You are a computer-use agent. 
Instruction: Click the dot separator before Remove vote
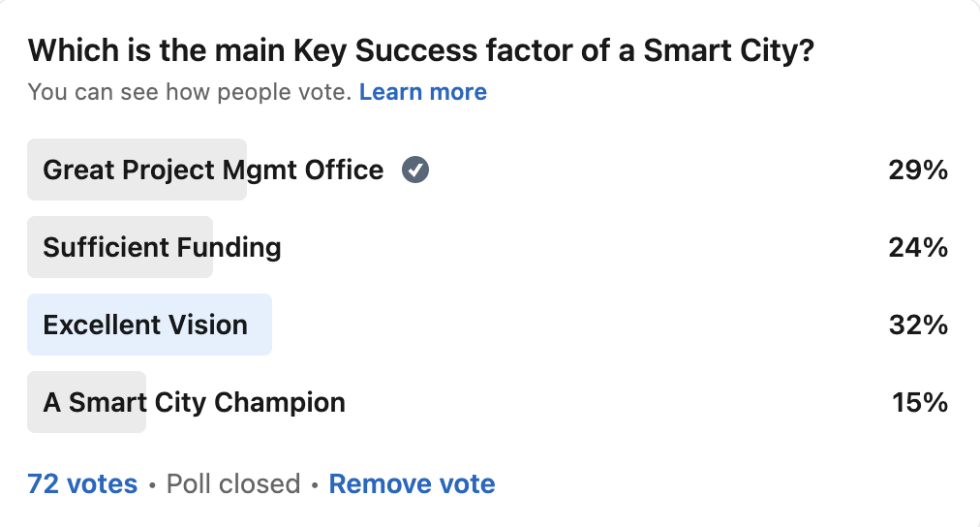(x=315, y=483)
